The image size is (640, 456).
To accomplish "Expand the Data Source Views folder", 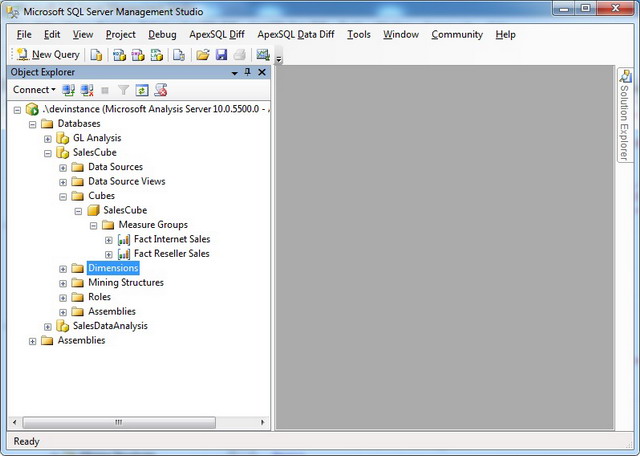I will (x=63, y=182).
